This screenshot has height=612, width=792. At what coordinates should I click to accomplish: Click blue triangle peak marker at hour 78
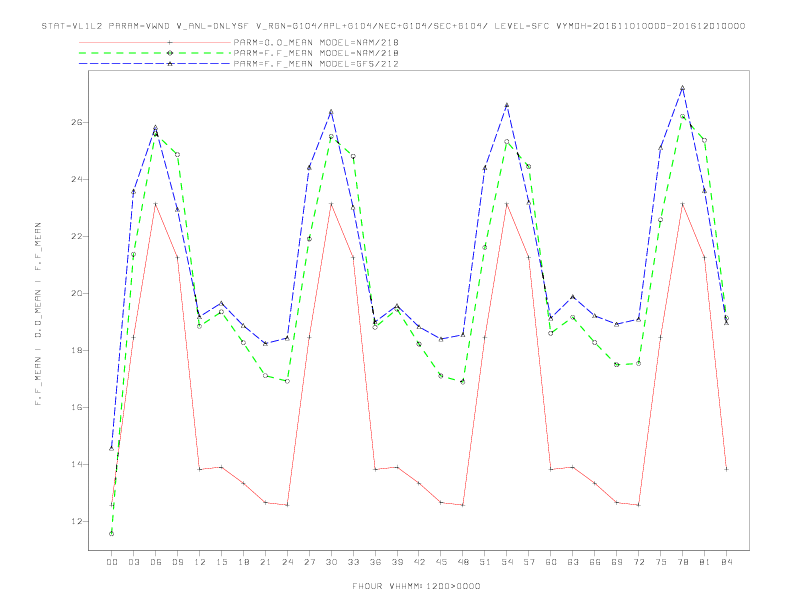682,88
